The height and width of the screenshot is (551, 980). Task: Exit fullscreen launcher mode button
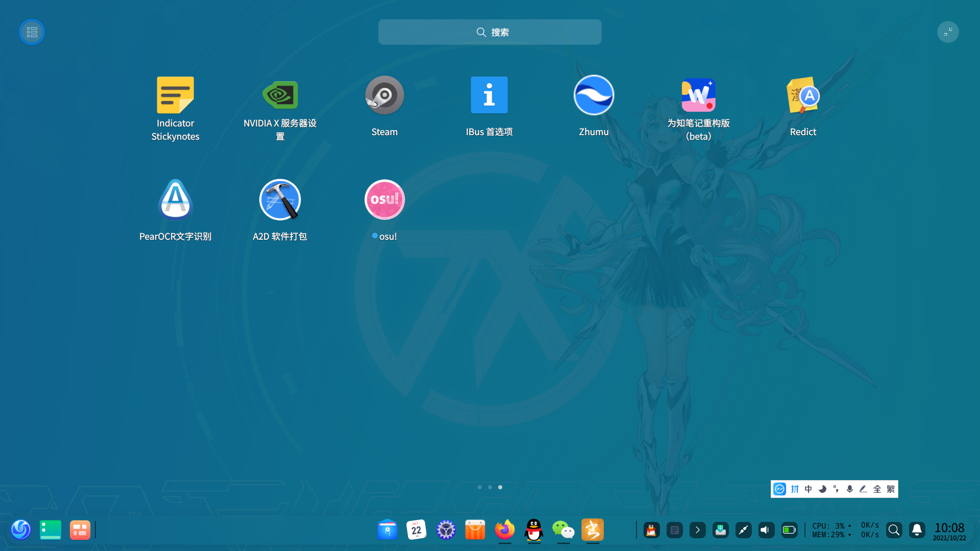point(948,32)
